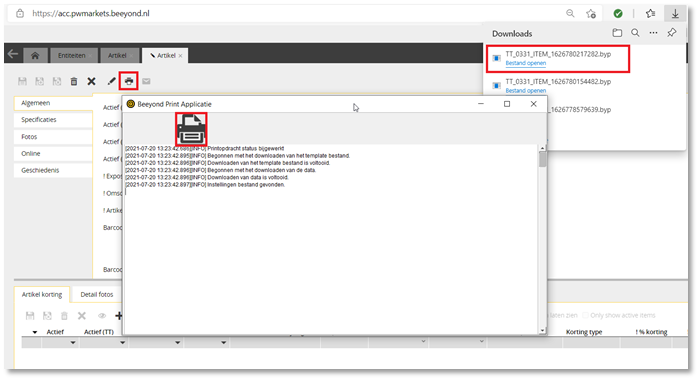Pin the Downloads panel with pin icon
The width and height of the screenshot is (699, 380).
tap(671, 33)
